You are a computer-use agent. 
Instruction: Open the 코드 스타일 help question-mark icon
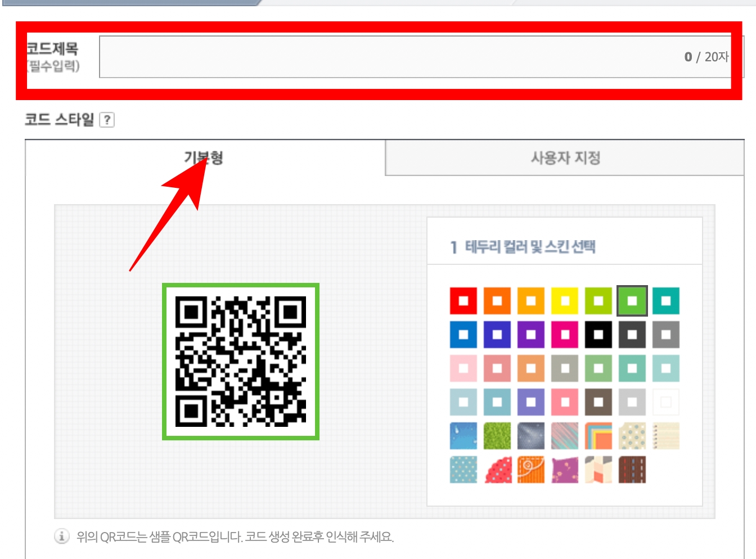click(107, 120)
